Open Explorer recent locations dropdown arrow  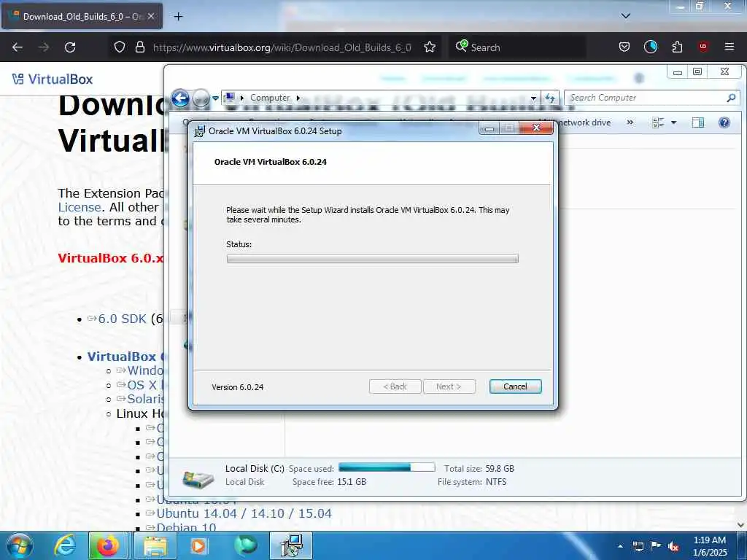215,98
